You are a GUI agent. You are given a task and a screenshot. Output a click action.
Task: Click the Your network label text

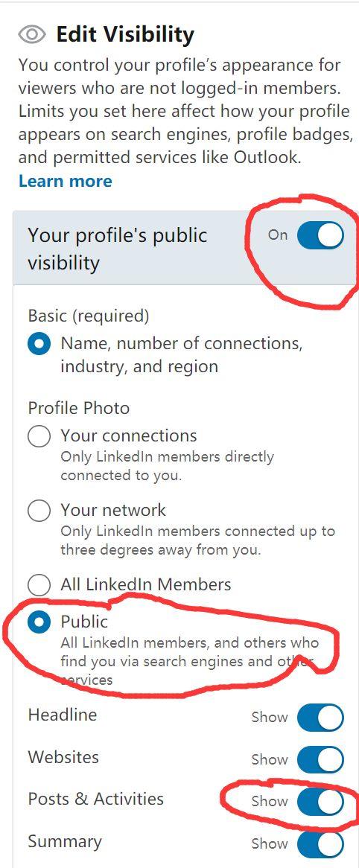(x=113, y=510)
